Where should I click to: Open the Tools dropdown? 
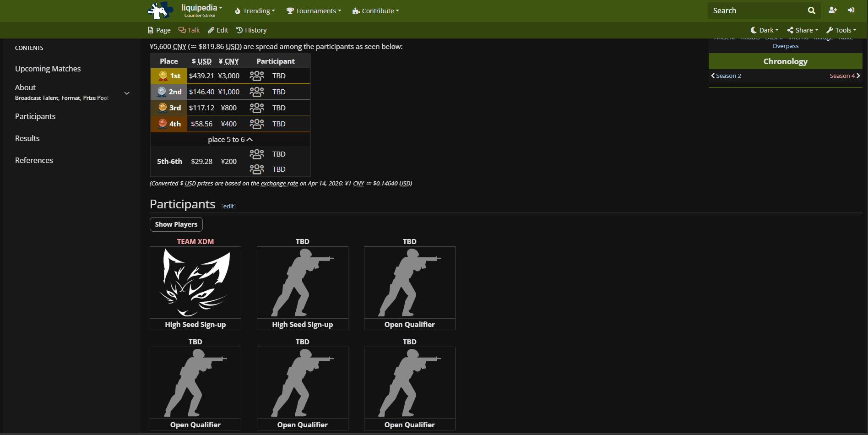click(841, 30)
